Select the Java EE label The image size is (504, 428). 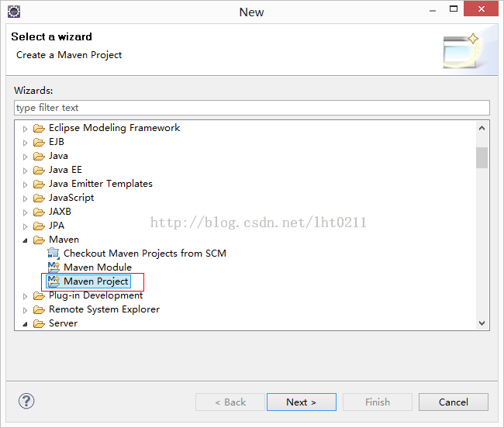pos(65,170)
